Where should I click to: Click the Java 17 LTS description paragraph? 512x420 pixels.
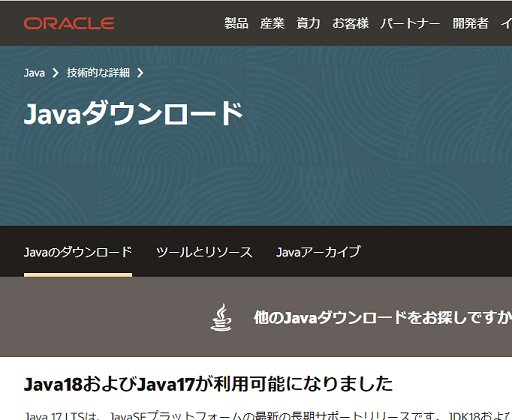pos(269,415)
